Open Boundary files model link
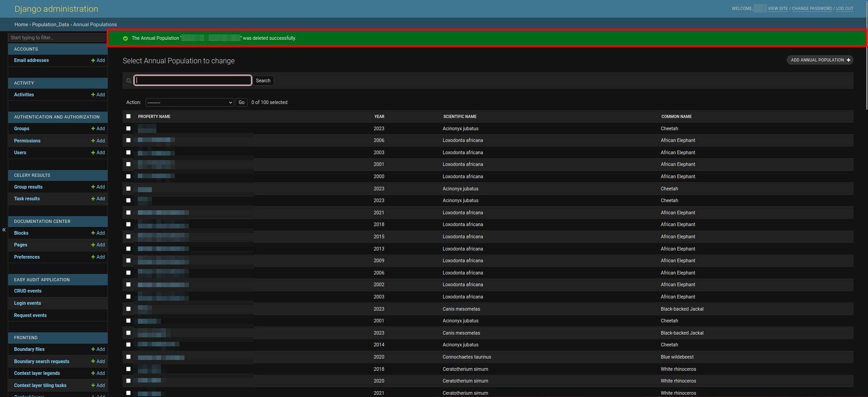 click(x=29, y=350)
